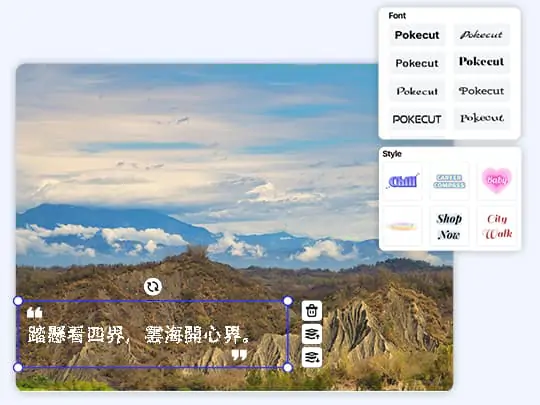This screenshot has height=405, width=540.
Task: Click the Style panel heading
Action: tap(392, 154)
